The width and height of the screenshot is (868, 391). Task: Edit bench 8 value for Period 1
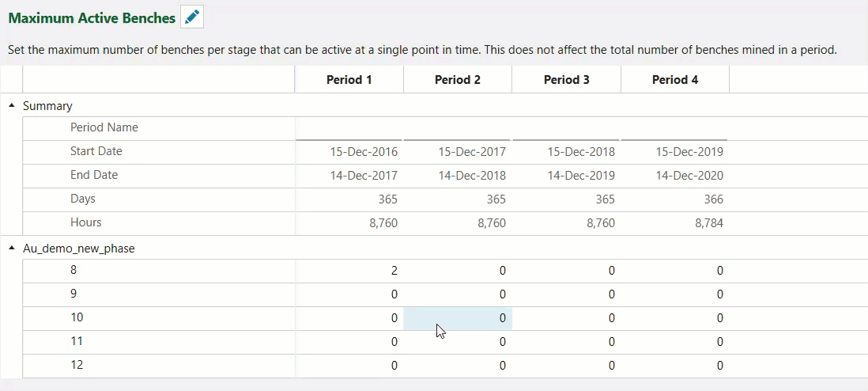(x=349, y=271)
